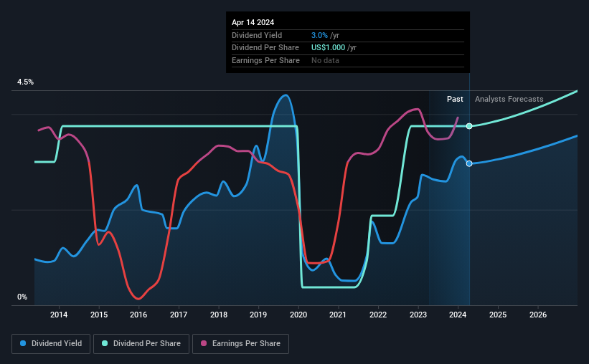The height and width of the screenshot is (364, 589).
Task: Click the '3.0%' dividend yield value
Action: [x=319, y=35]
